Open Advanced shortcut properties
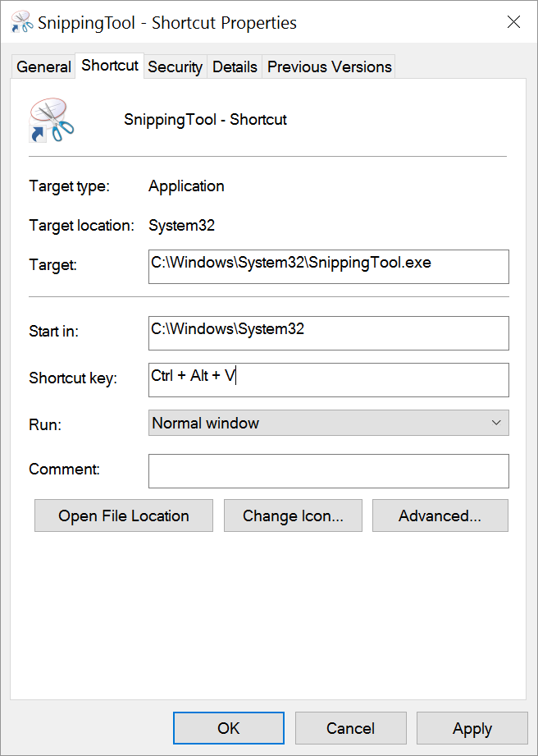Screen dimensions: 538x756 click(x=440, y=515)
